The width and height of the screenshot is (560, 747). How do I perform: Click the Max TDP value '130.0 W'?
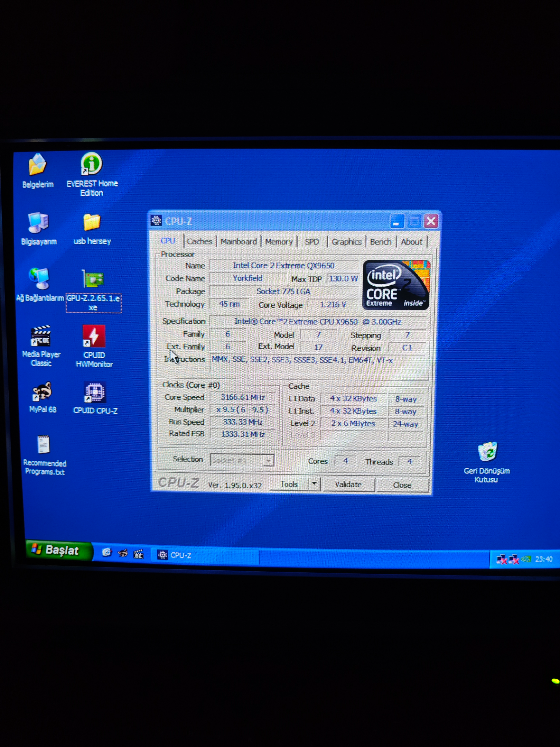coord(343,278)
